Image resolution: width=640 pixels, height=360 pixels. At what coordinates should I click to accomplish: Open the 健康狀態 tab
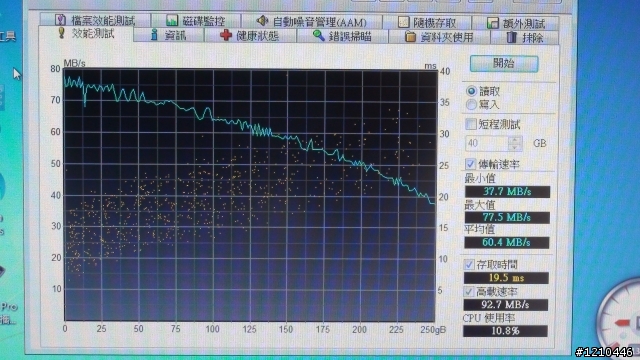pyautogui.click(x=250, y=36)
